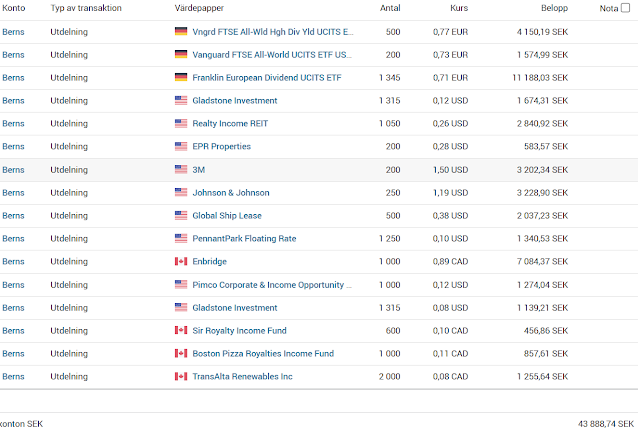Click the Kurs column header

click(459, 8)
